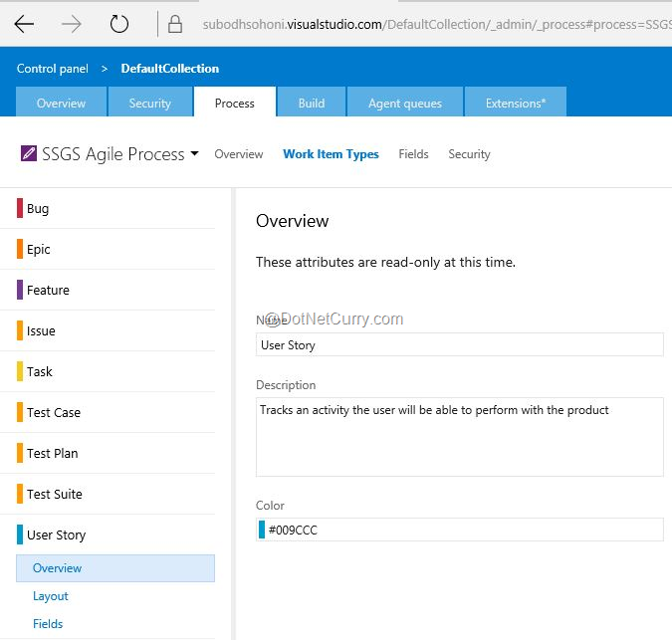Click the purple process pencil icon
The image size is (672, 640).
click(29, 153)
